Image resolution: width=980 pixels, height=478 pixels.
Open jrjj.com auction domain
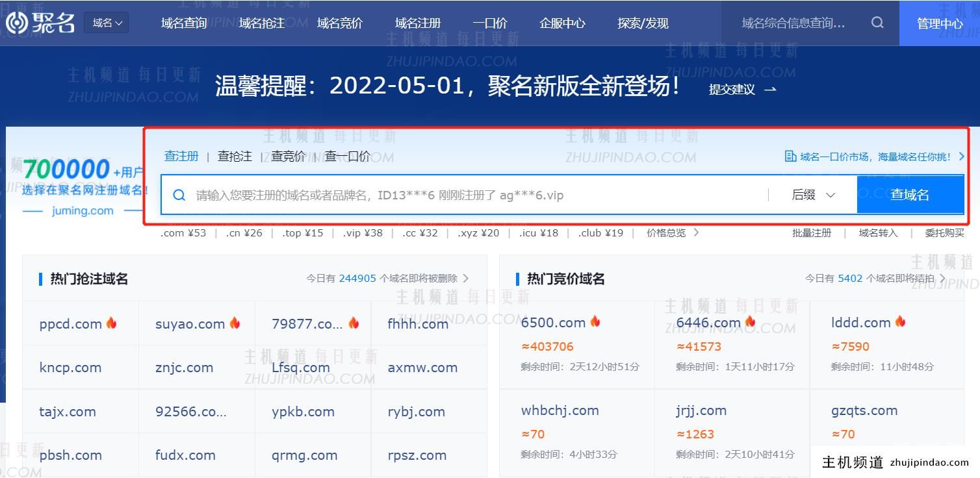tap(701, 410)
